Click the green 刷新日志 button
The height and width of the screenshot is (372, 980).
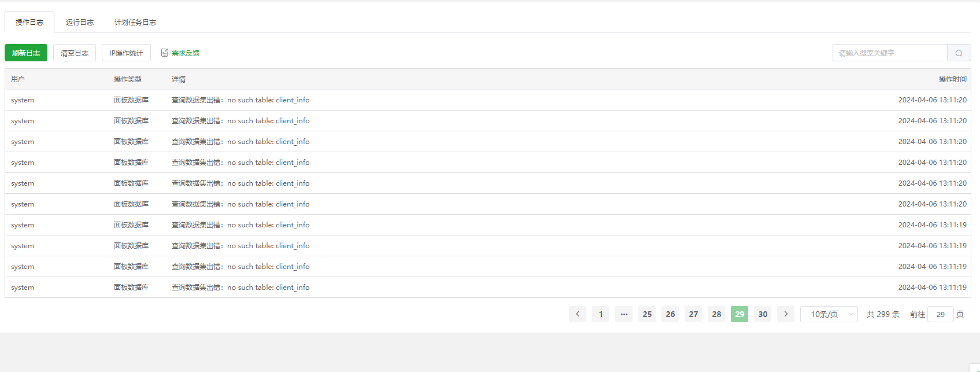26,53
